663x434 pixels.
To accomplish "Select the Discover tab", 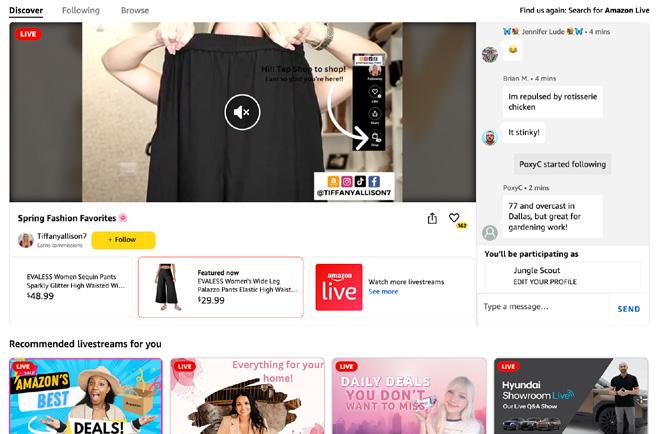I will (x=26, y=10).
